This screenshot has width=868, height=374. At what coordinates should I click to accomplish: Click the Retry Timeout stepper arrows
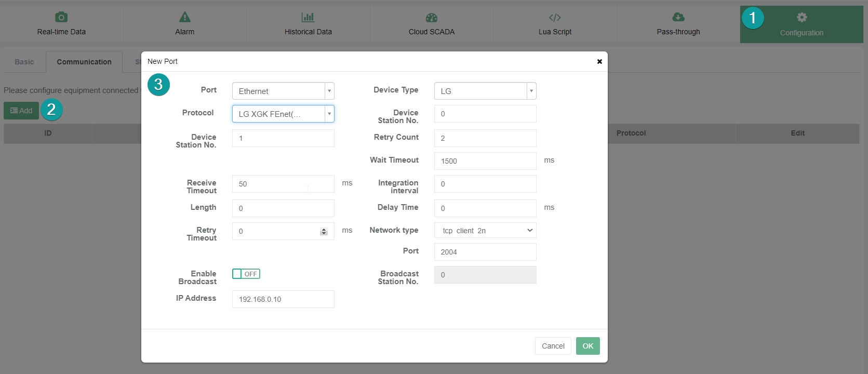[x=324, y=231]
